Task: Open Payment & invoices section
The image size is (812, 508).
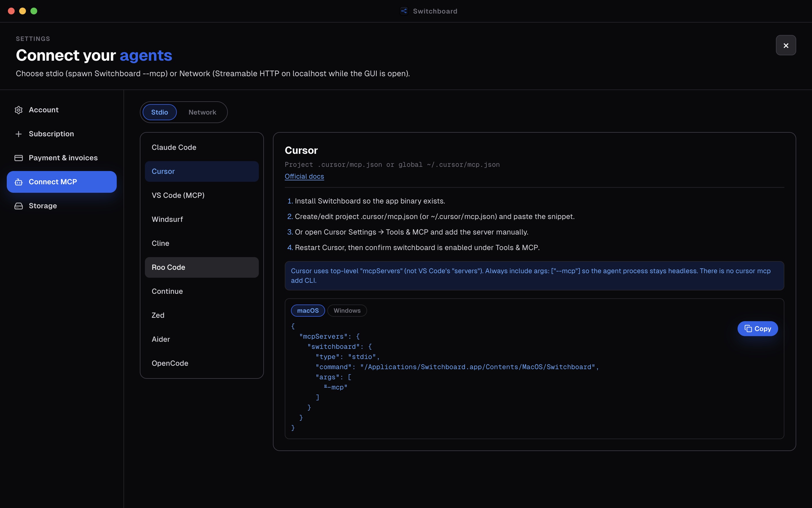Action: pos(62,158)
